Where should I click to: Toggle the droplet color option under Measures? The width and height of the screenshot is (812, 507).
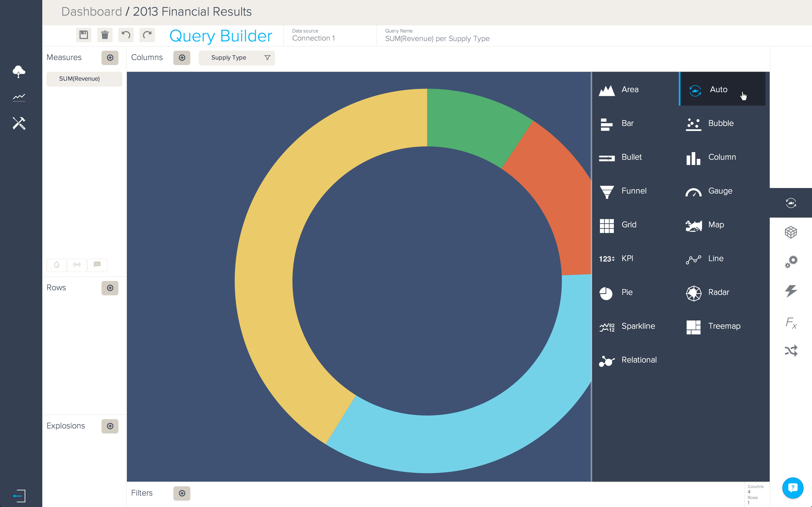pyautogui.click(x=57, y=265)
